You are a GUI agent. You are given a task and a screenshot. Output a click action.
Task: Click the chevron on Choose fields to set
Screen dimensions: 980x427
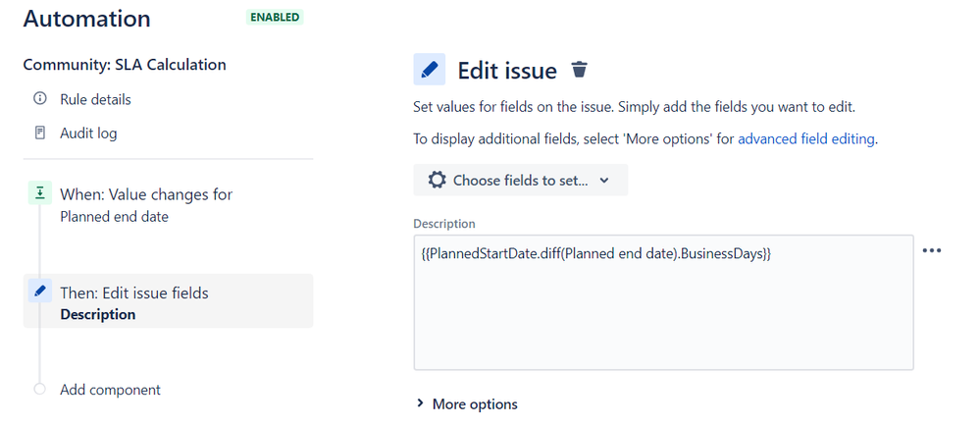tap(603, 181)
